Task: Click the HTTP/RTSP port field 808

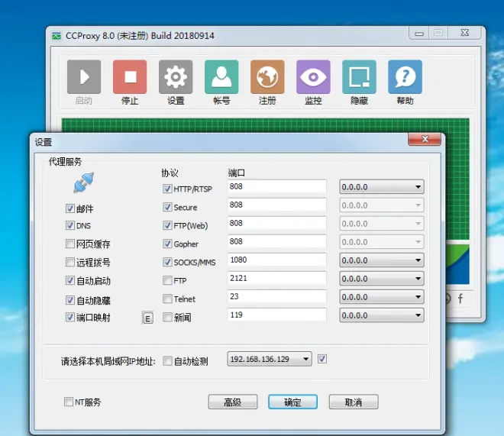Action: [x=276, y=186]
